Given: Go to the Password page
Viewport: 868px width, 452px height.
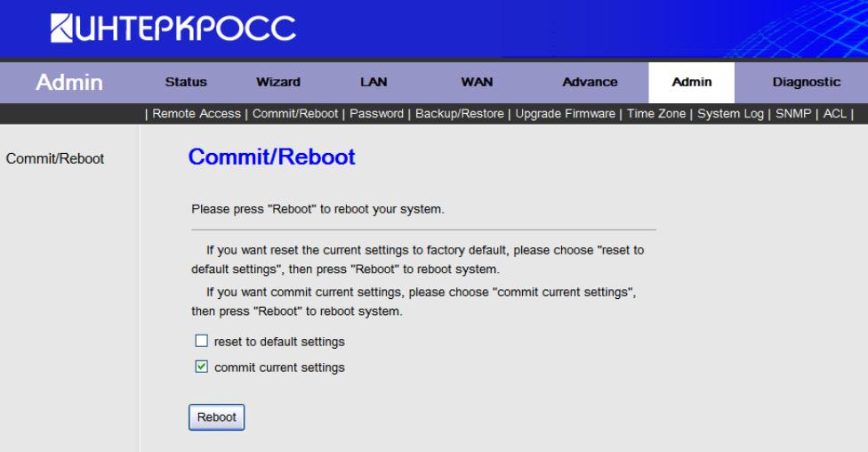Looking at the screenshot, I should pyautogui.click(x=377, y=113).
